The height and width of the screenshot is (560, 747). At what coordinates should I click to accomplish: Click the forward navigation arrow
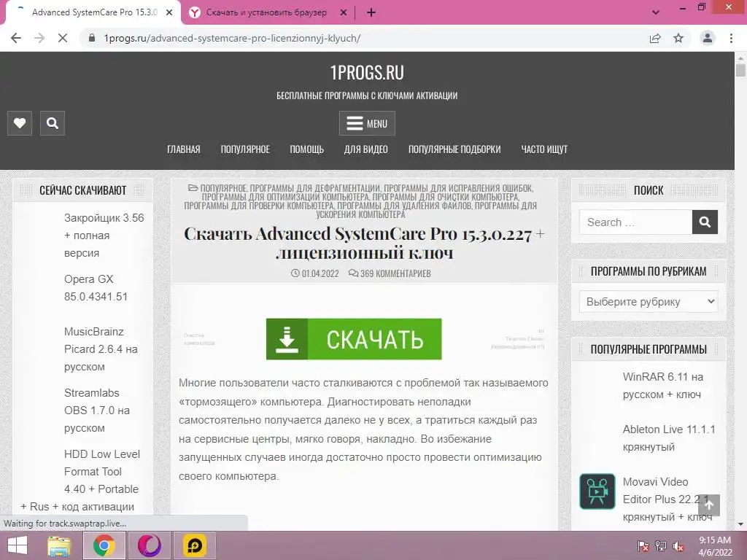tap(39, 38)
